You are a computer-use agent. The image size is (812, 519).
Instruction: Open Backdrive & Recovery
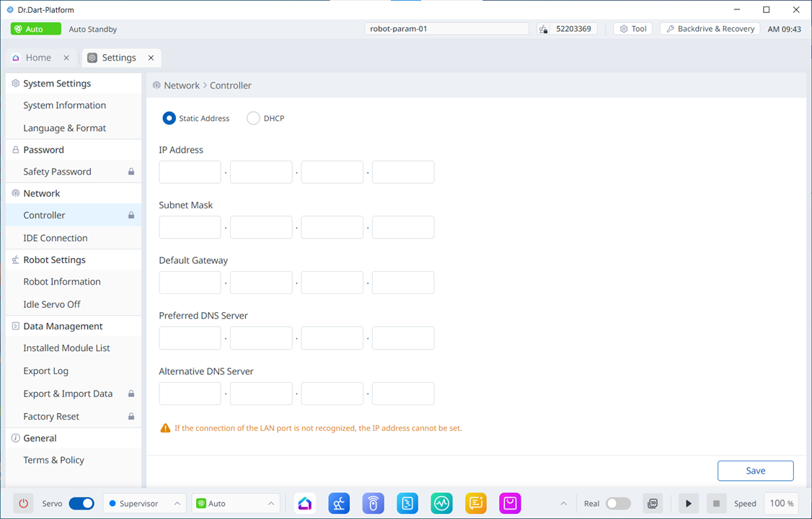(710, 29)
